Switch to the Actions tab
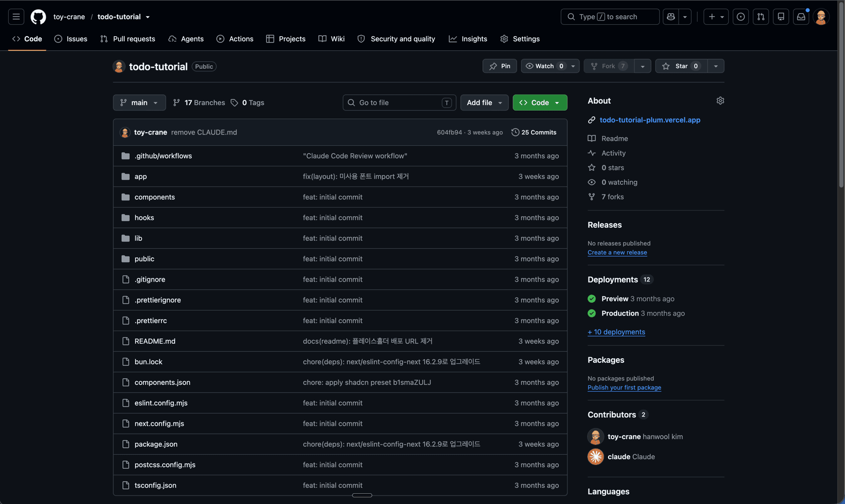The width and height of the screenshot is (845, 504). 235,39
